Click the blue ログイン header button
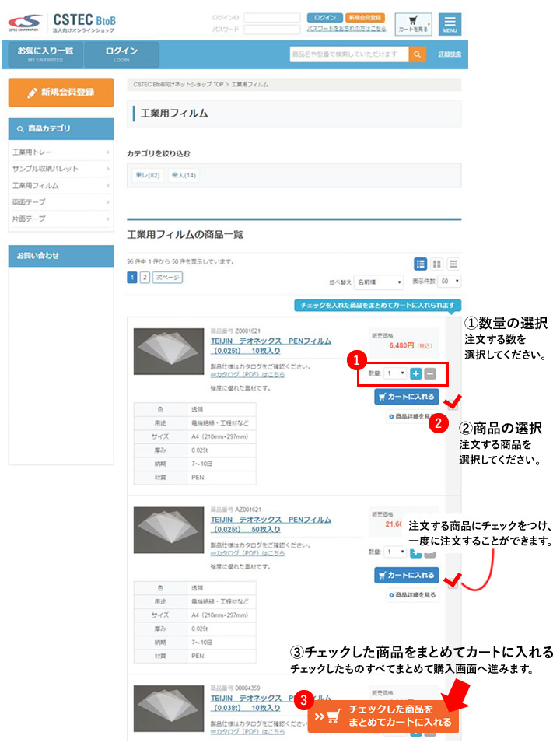 click(324, 18)
